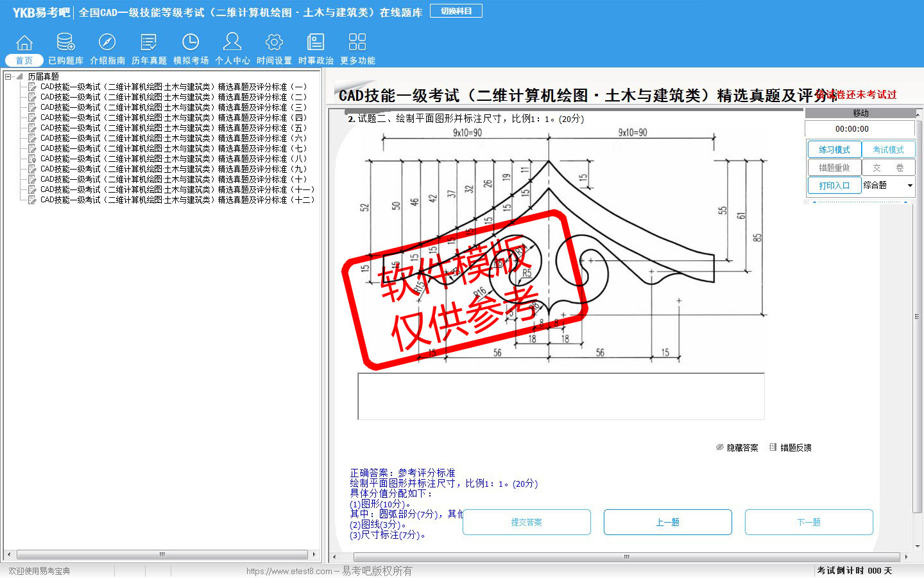Click the 下一题 next question button

(809, 522)
